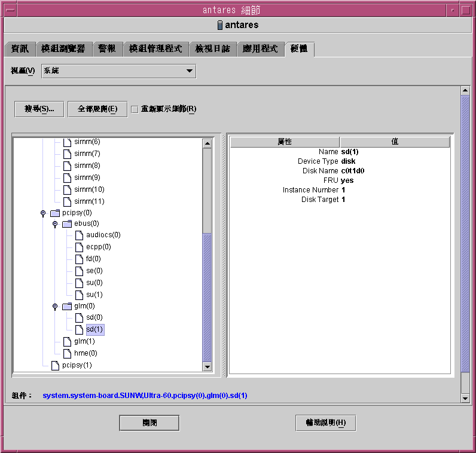This screenshot has width=476, height=453.
Task: Click the glm(0) folder icon
Action: 67,307
